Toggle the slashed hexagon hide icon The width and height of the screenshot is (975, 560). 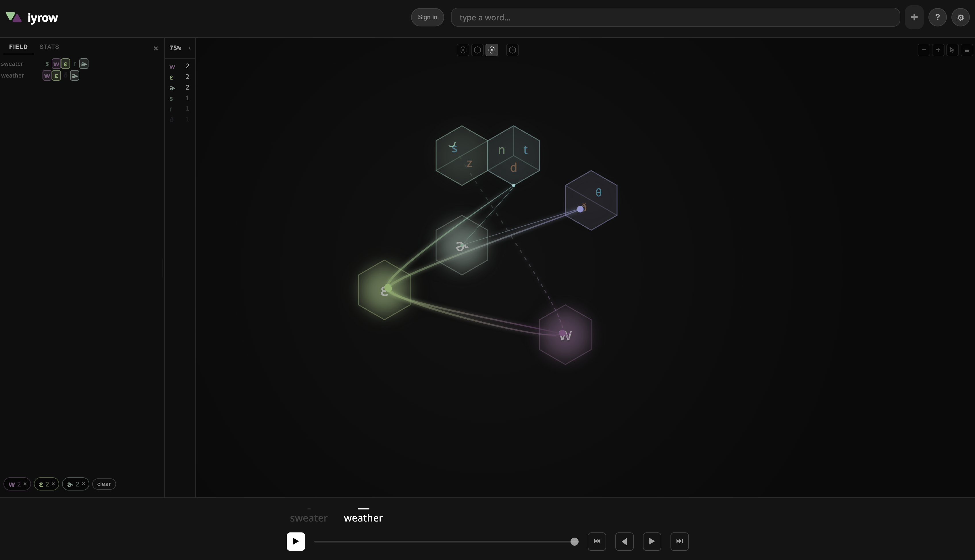(512, 50)
